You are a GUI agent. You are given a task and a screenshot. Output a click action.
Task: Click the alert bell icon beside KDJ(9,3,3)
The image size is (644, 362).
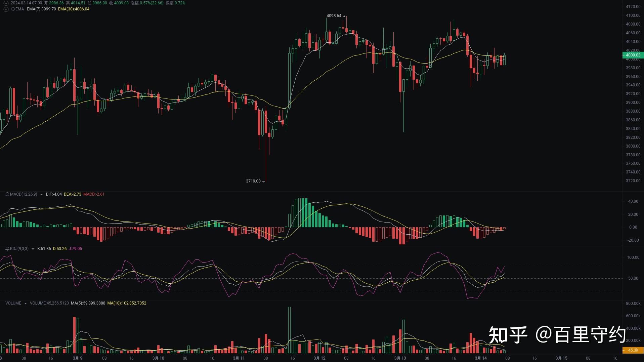7,249
